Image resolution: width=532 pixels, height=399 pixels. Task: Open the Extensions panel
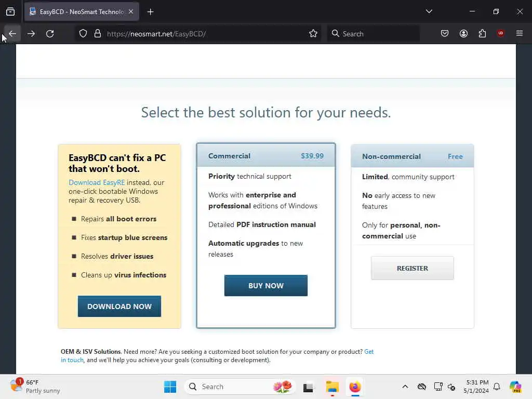point(482,34)
